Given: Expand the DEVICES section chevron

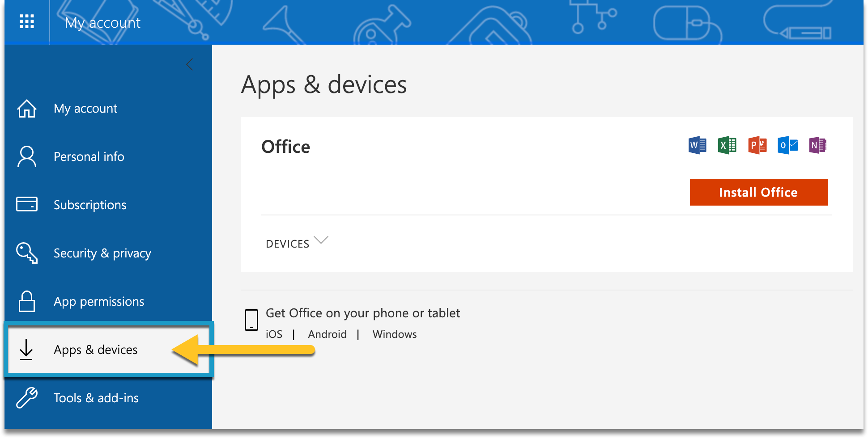Looking at the screenshot, I should (x=321, y=240).
